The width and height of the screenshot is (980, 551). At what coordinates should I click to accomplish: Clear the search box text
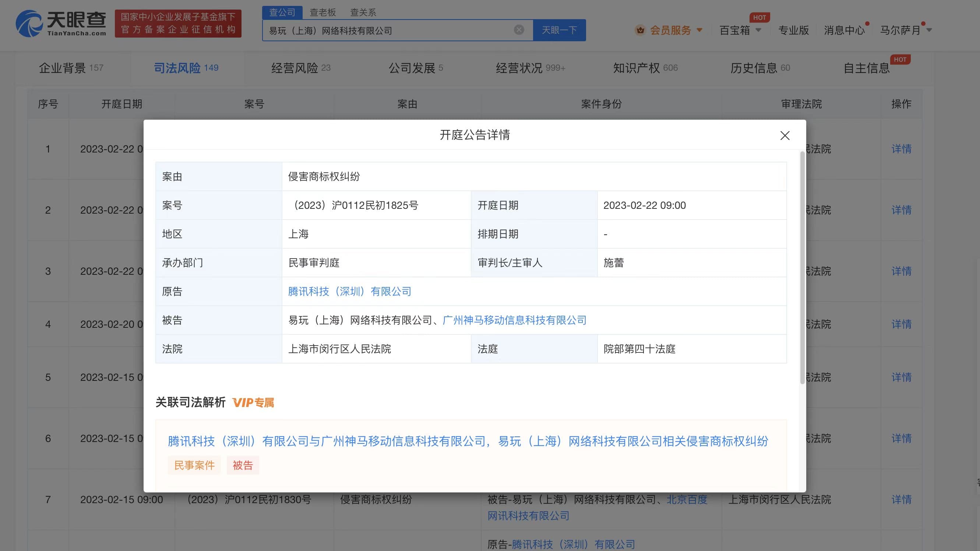519,30
